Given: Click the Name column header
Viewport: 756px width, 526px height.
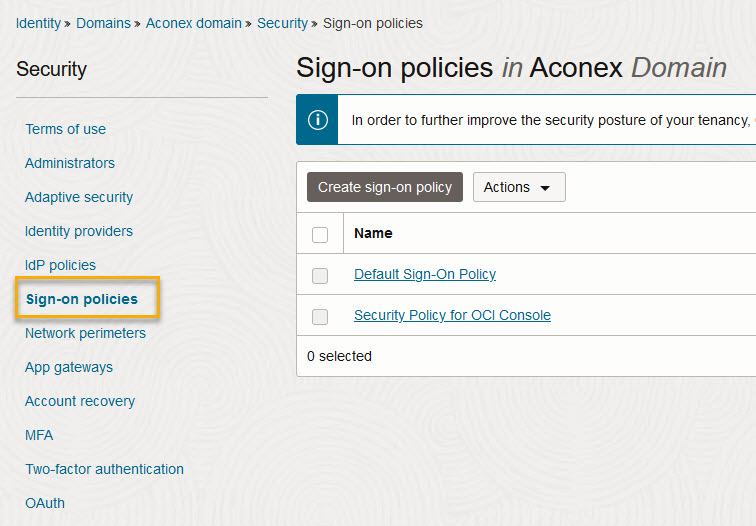Looking at the screenshot, I should click(373, 233).
